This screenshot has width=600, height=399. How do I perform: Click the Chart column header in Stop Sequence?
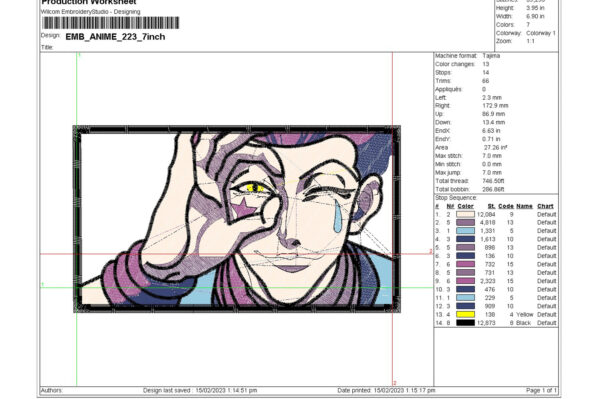(545, 206)
